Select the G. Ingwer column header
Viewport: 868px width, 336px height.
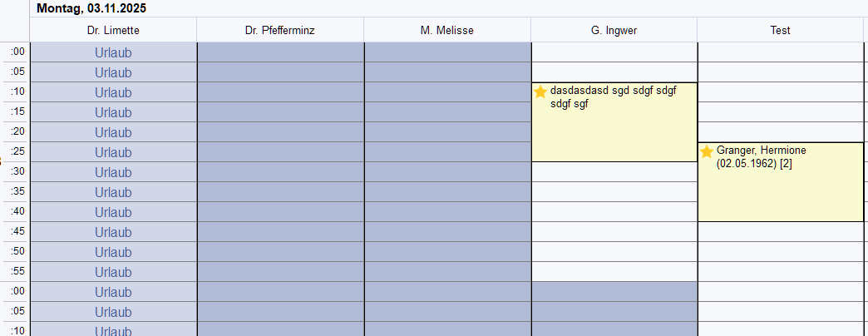[x=614, y=30]
